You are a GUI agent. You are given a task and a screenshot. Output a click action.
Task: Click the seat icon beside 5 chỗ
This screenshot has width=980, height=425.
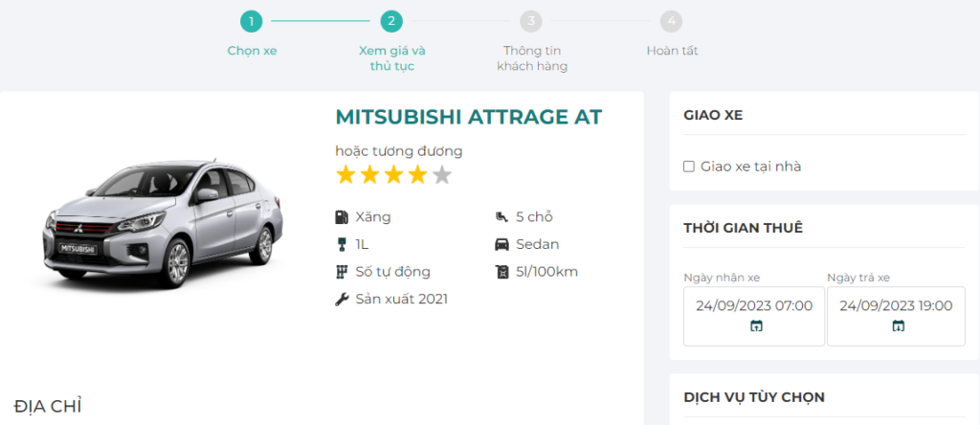[501, 217]
